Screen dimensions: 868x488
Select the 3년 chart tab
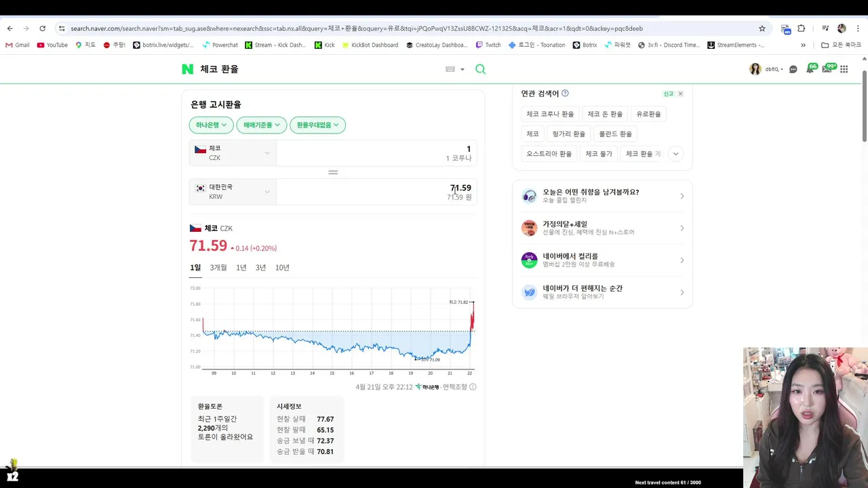pyautogui.click(x=261, y=268)
